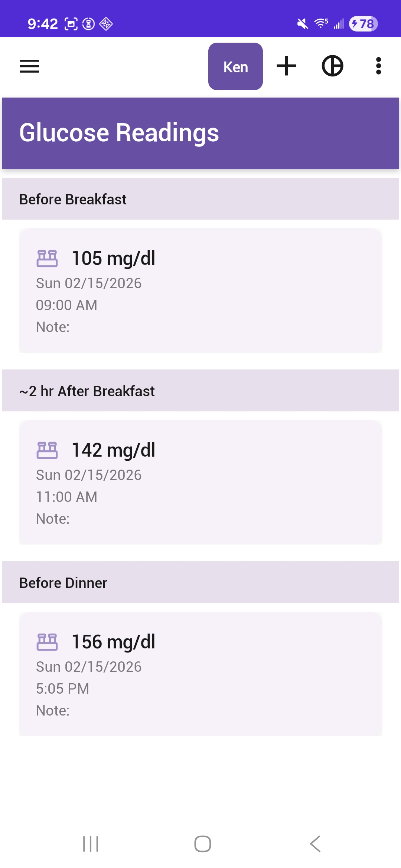
Task: Collapse the Before Breakfast section header
Action: (x=200, y=199)
